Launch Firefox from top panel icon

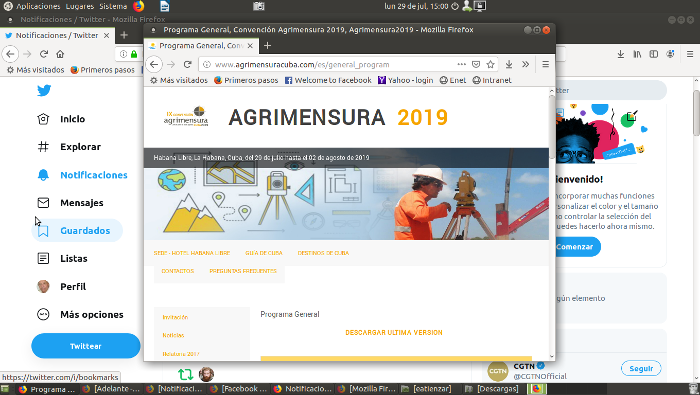pos(139,6)
